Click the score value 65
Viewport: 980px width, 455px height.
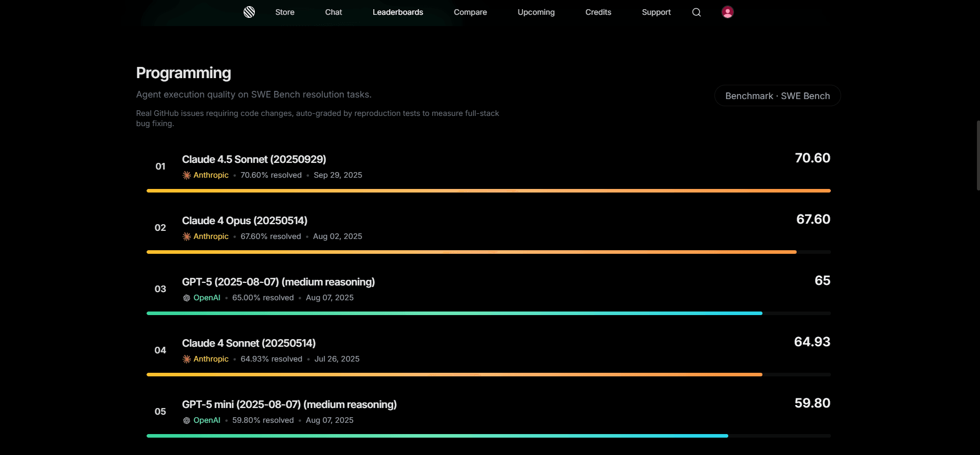coord(822,280)
